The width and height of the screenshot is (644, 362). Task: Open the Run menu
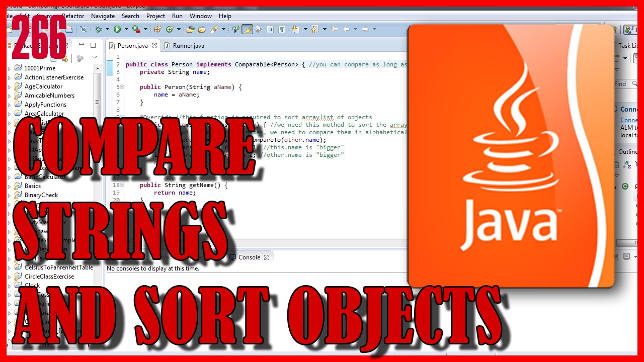pyautogui.click(x=177, y=16)
